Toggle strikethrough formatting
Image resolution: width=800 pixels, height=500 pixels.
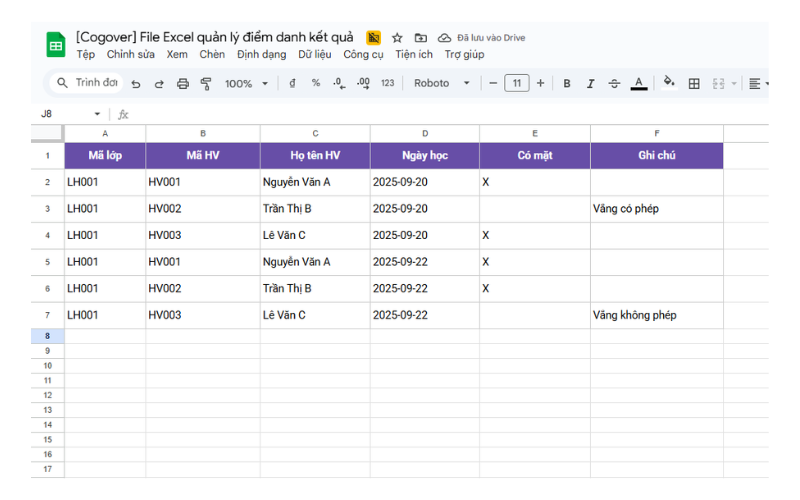tap(614, 84)
